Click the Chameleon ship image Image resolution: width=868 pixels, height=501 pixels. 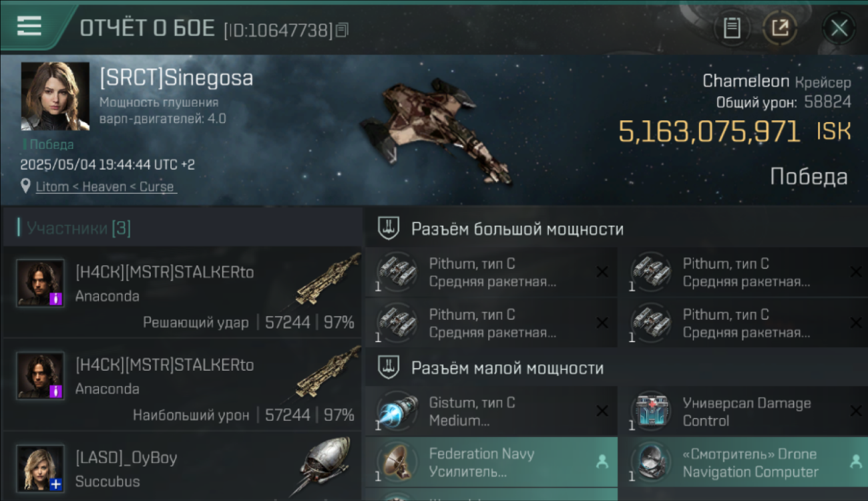coord(437,130)
